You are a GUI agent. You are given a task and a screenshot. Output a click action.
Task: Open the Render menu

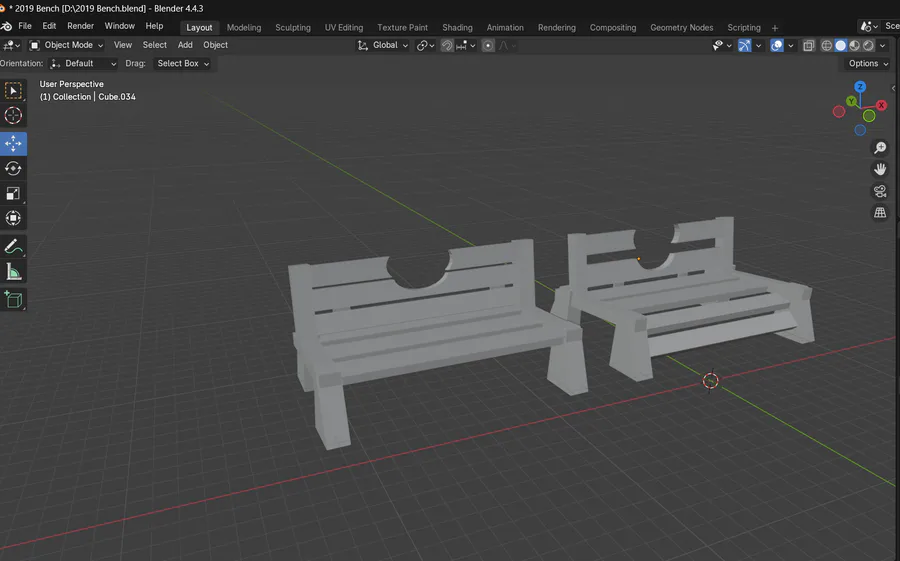click(80, 26)
